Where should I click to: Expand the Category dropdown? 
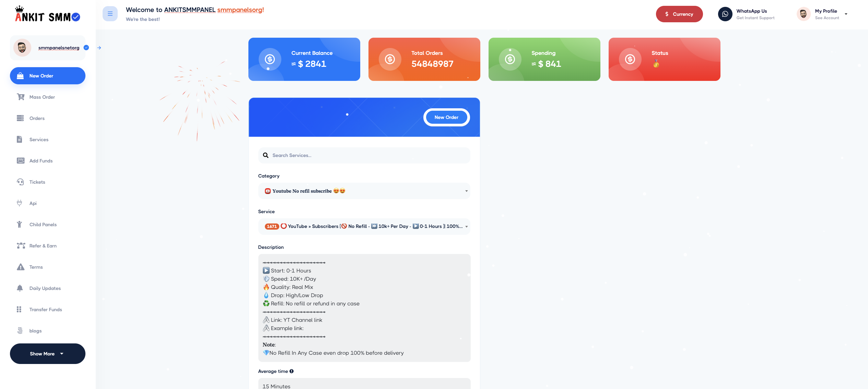pyautogui.click(x=364, y=191)
